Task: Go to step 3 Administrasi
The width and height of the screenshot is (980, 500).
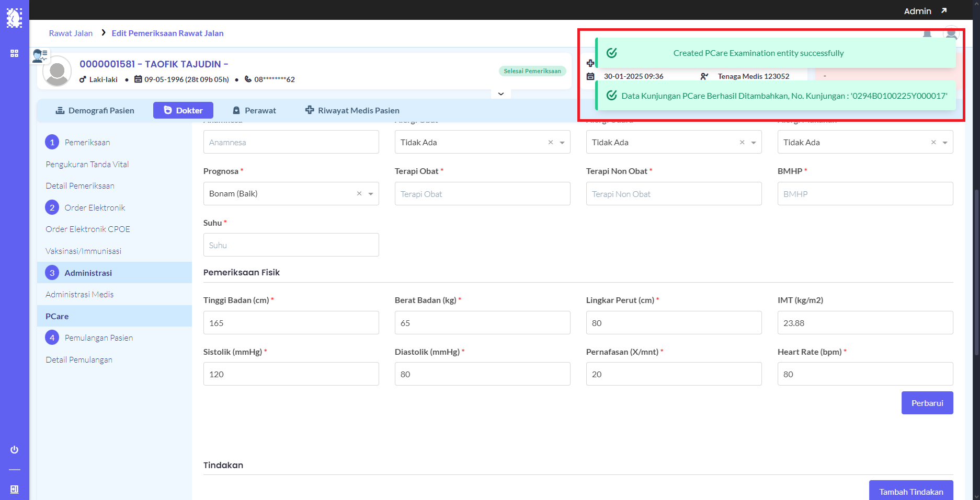Action: click(114, 273)
